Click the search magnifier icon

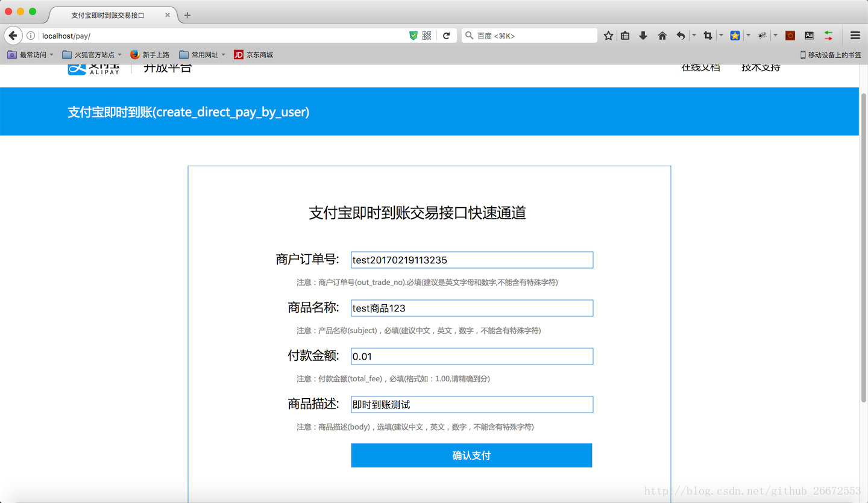(470, 36)
